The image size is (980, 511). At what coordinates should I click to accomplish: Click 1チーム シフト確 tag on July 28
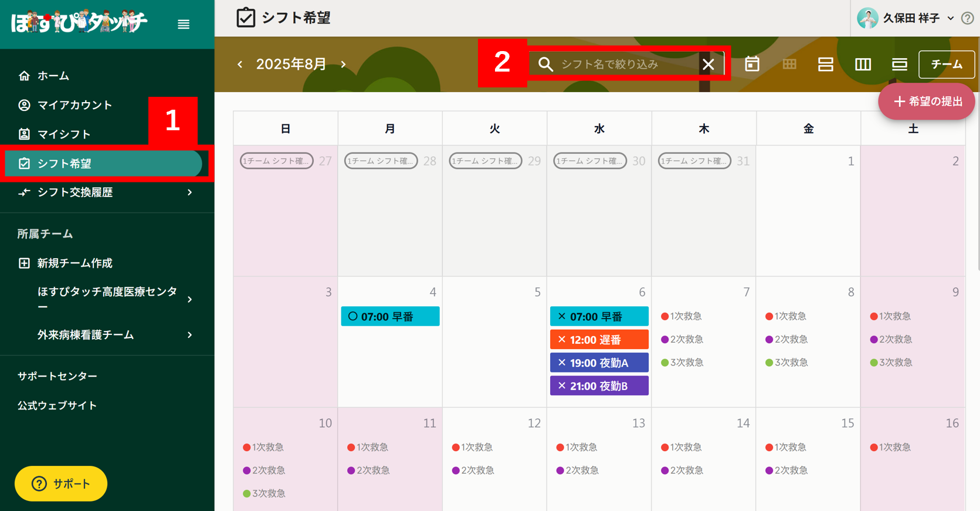coord(381,161)
